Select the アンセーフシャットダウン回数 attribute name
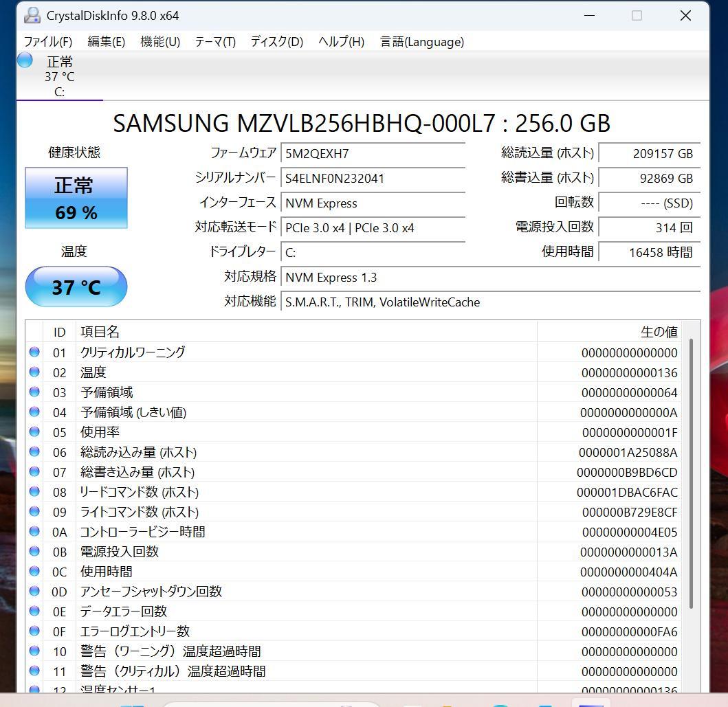 pos(151,592)
